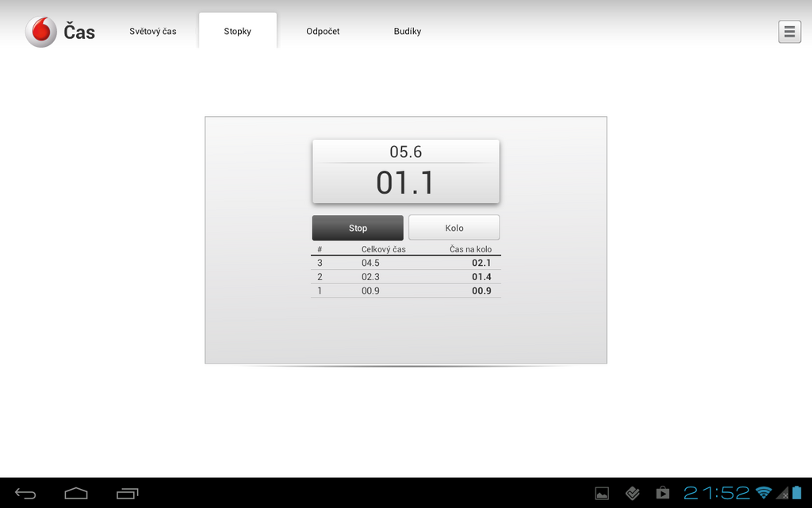Select the Stopky tab

point(237,32)
